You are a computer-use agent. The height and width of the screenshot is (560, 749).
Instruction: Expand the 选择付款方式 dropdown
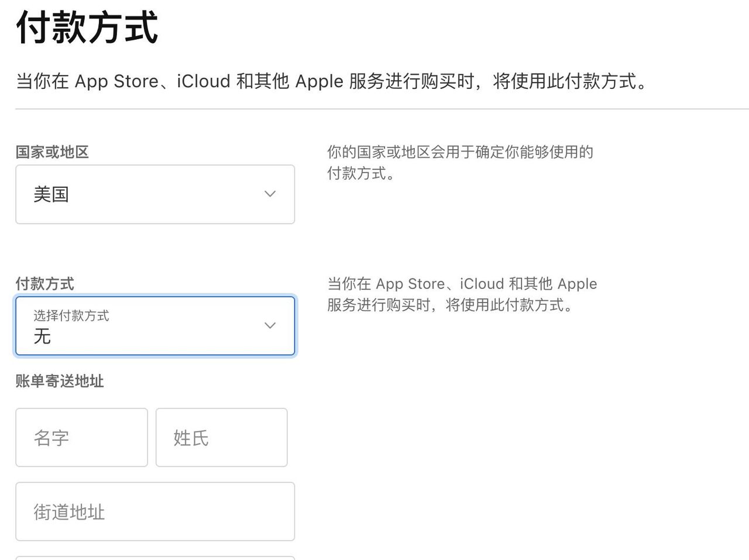[154, 326]
